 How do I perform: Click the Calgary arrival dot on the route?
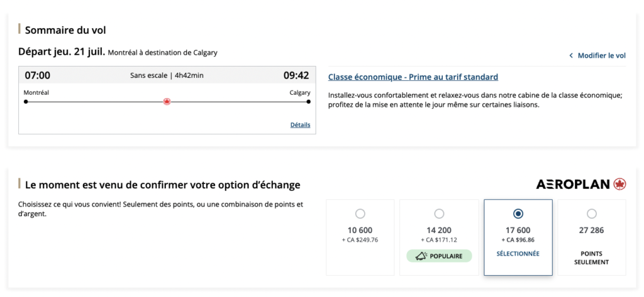pyautogui.click(x=309, y=101)
